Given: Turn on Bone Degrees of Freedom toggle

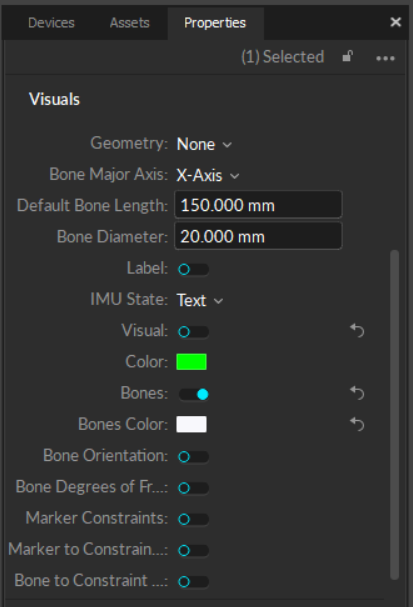Looking at the screenshot, I should [193, 488].
